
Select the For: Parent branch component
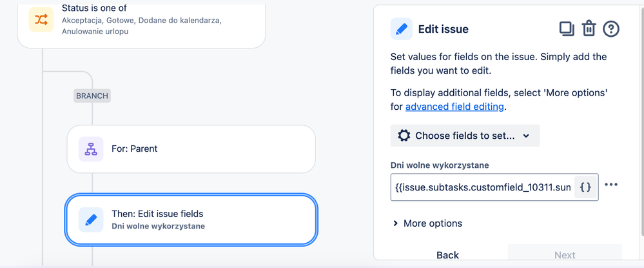(x=191, y=149)
